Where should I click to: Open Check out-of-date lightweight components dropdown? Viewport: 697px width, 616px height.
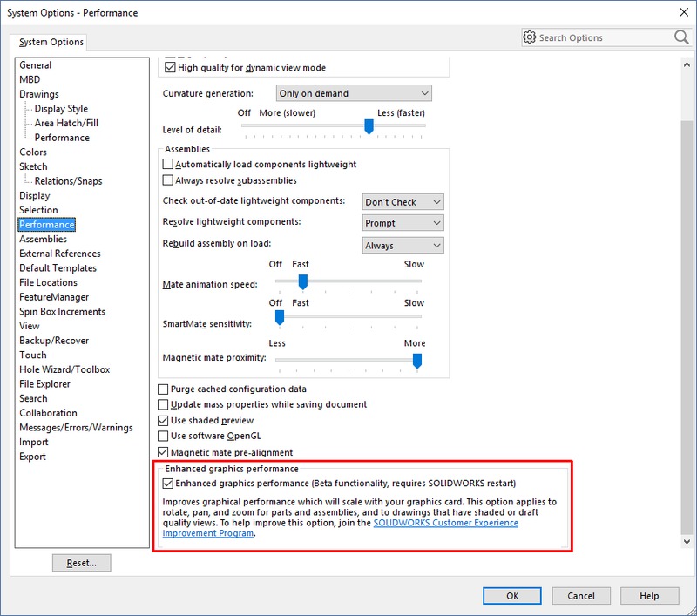(x=403, y=202)
